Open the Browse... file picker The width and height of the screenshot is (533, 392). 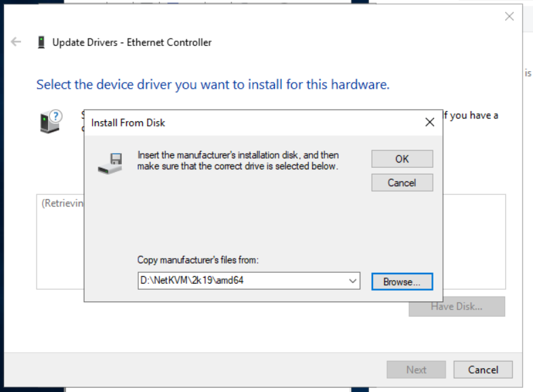402,281
